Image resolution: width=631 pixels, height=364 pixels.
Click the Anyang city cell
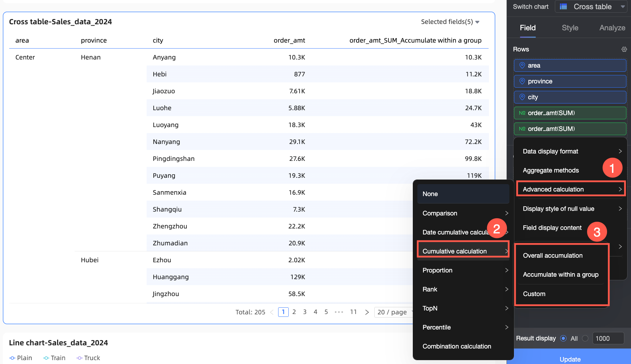tap(164, 57)
